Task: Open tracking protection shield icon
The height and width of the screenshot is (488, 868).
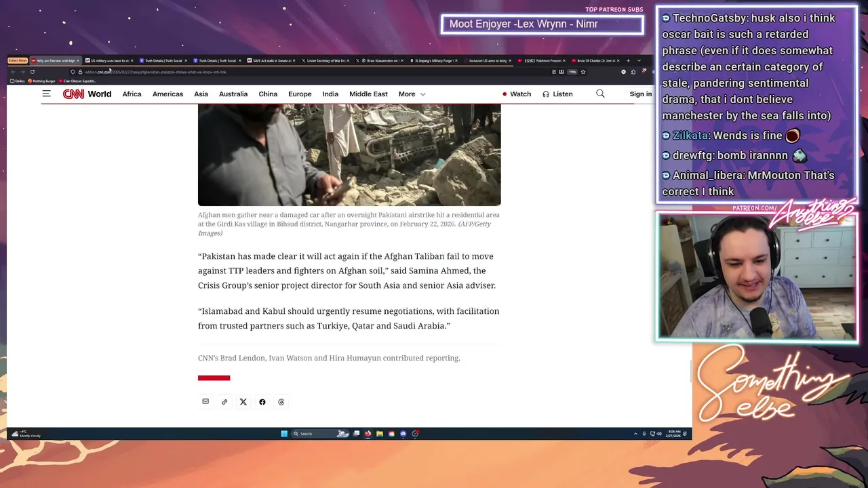Action: point(73,72)
